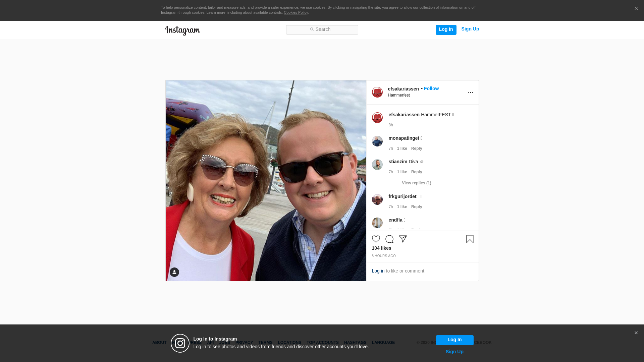Click the Sign Up link in header
This screenshot has height=362, width=644.
(470, 29)
